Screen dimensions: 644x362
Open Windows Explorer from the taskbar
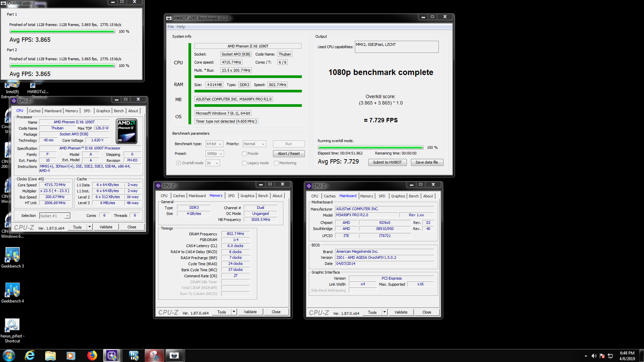tap(50, 355)
